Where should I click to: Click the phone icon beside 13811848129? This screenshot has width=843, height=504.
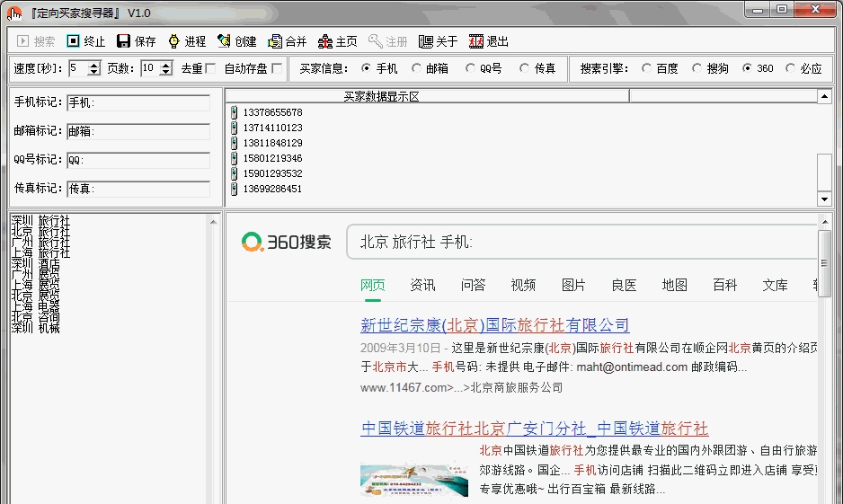click(x=234, y=143)
